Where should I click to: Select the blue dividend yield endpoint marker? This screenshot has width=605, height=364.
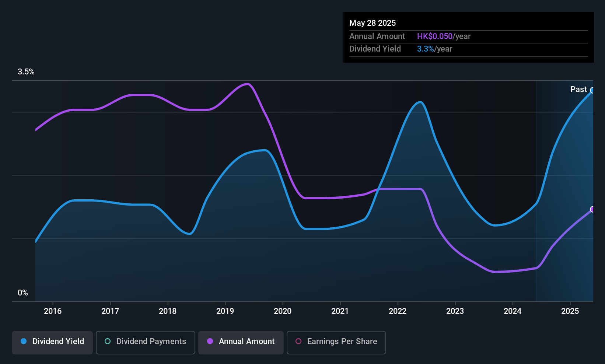(x=592, y=90)
